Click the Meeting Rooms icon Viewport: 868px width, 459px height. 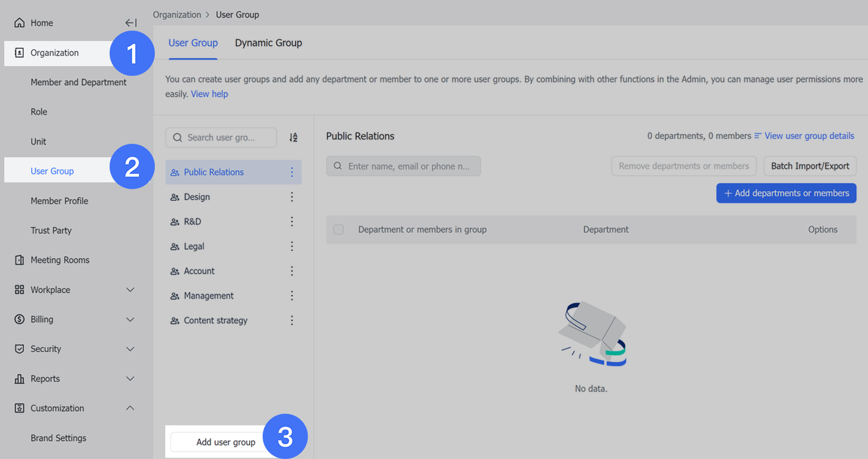(18, 259)
